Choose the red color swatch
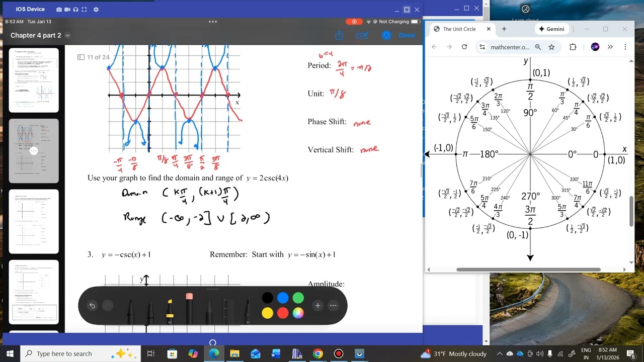The image size is (644, 362). point(283,313)
